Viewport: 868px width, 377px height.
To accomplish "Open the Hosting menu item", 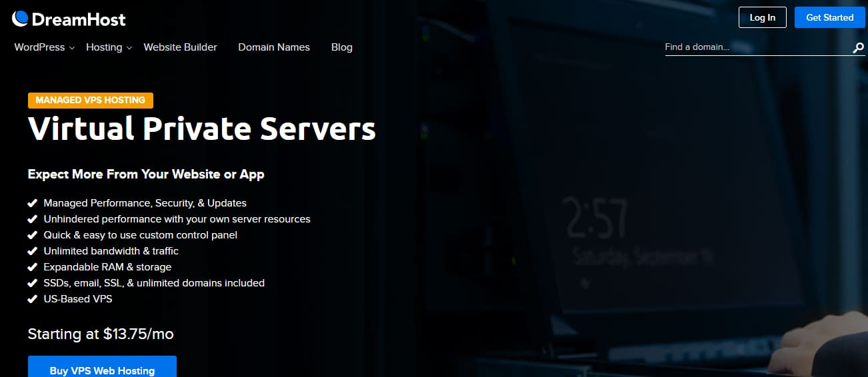I will pyautogui.click(x=104, y=47).
